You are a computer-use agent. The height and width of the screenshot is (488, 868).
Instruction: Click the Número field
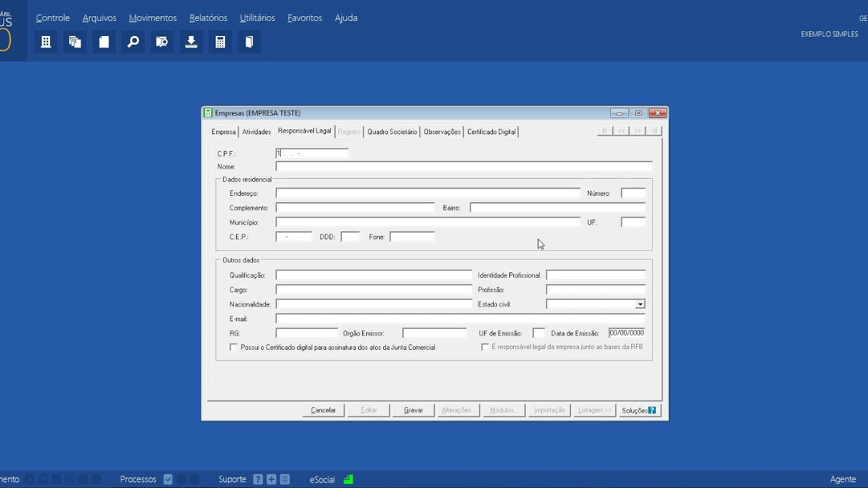click(x=633, y=193)
